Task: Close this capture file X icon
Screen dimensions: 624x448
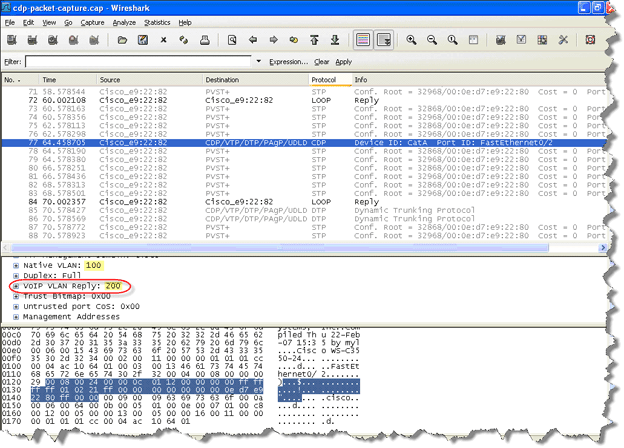Action: (x=163, y=40)
